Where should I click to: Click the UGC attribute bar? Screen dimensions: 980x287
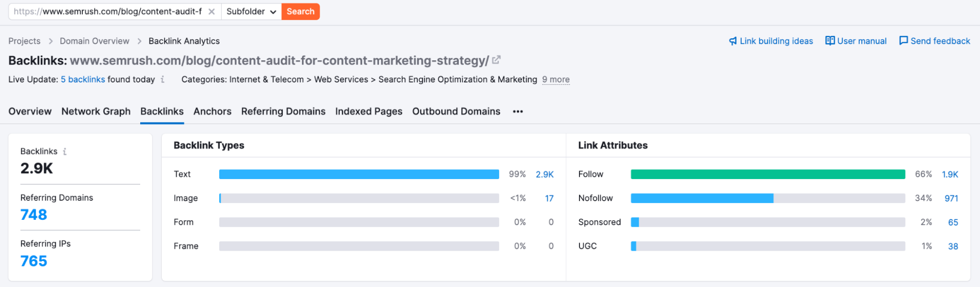768,246
